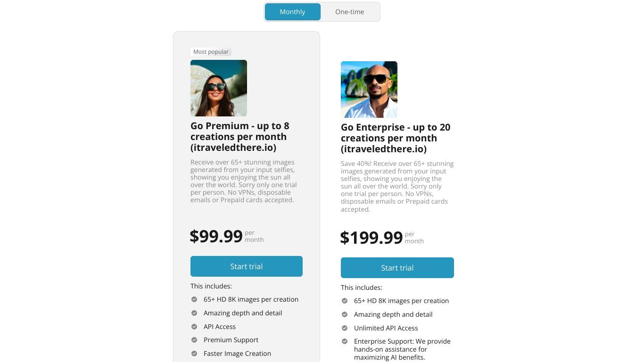Screen dimensions: 644x362
Task: Click checkmark icon beside Enterprise Amazing depth and detail
Action: click(345, 314)
